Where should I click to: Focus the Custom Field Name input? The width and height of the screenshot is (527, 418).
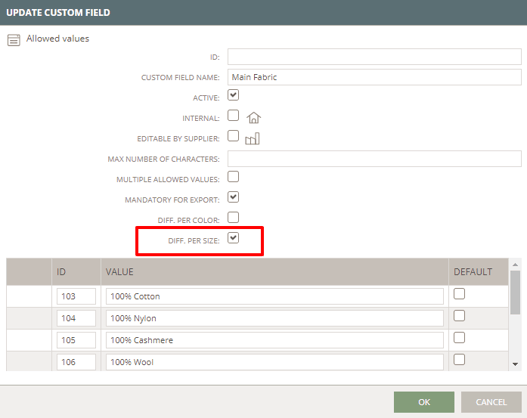[x=374, y=77]
